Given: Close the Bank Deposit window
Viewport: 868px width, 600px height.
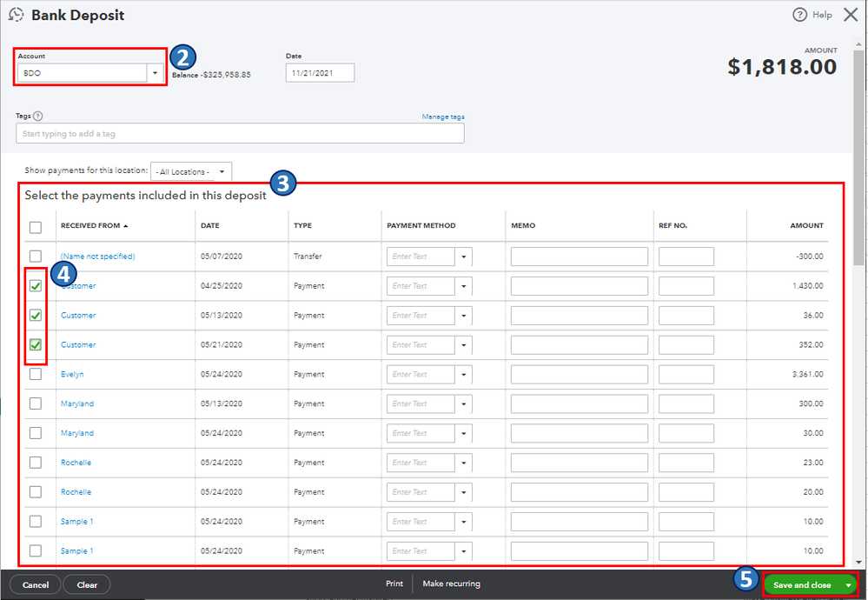Looking at the screenshot, I should pos(851,15).
